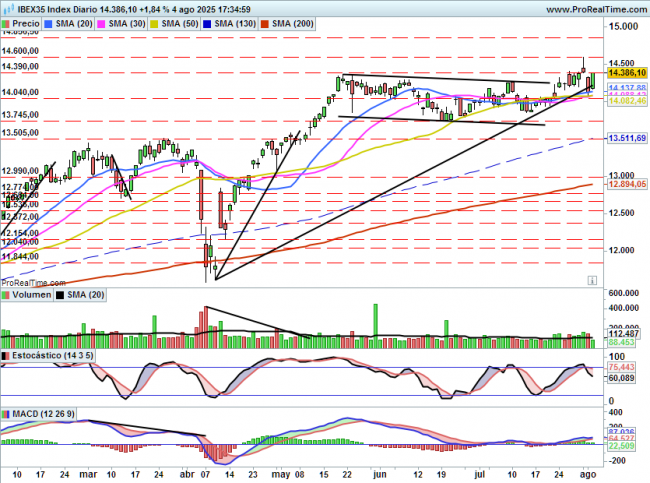650x483 pixels.
Task: Click the SMA 50 value tag 14.082,46
Action: 627,101
